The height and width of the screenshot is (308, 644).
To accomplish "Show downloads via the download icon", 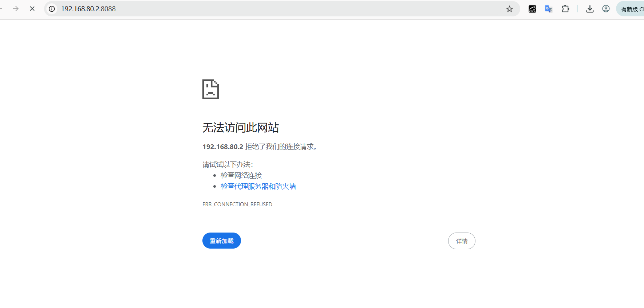I will [590, 9].
